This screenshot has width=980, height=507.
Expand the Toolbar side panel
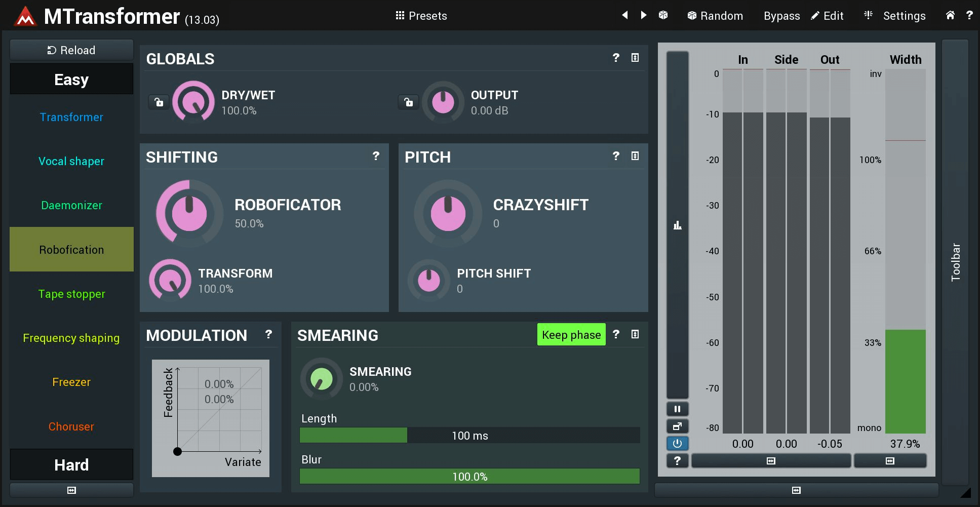click(955, 262)
